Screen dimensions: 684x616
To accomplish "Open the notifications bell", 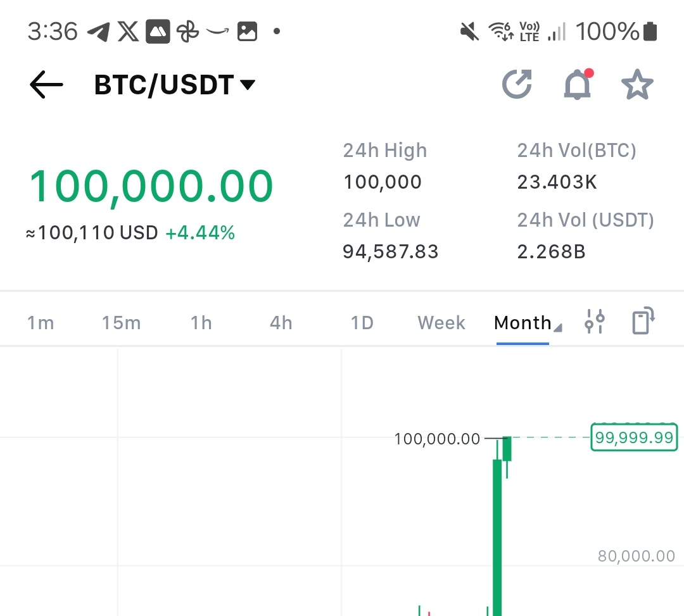I will [x=576, y=84].
